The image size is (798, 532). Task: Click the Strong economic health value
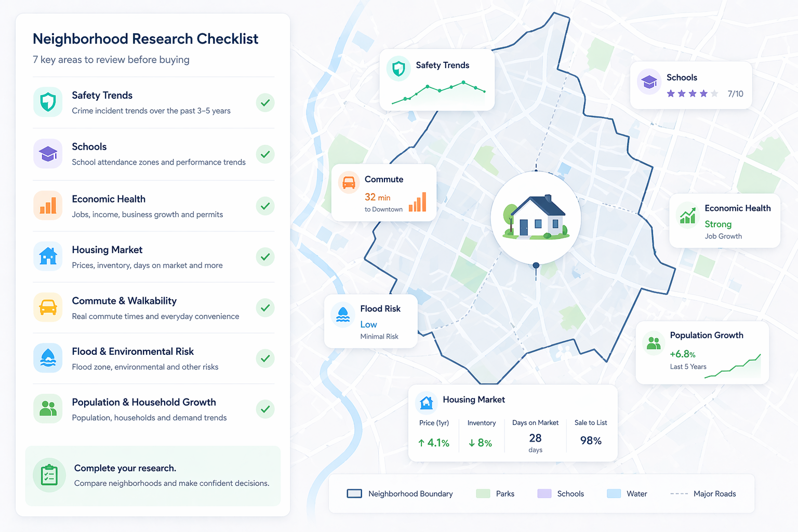(718, 224)
